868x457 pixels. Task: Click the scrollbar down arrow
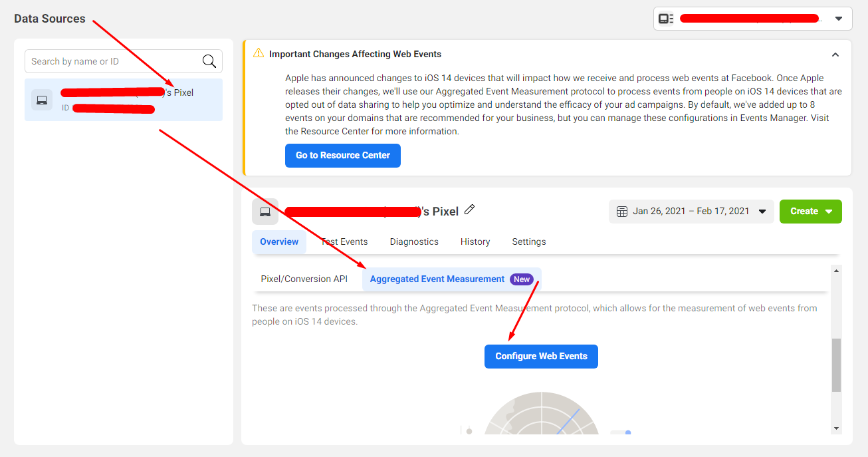pos(836,428)
